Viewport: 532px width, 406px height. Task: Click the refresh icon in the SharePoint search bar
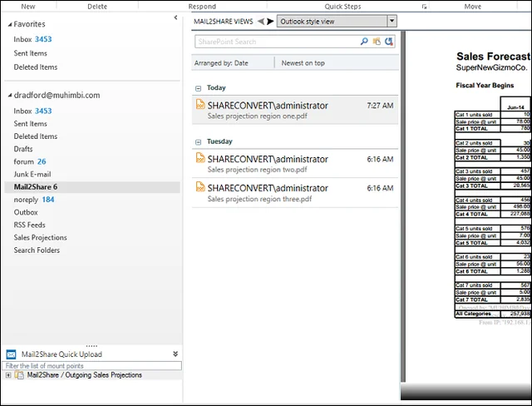click(x=389, y=42)
